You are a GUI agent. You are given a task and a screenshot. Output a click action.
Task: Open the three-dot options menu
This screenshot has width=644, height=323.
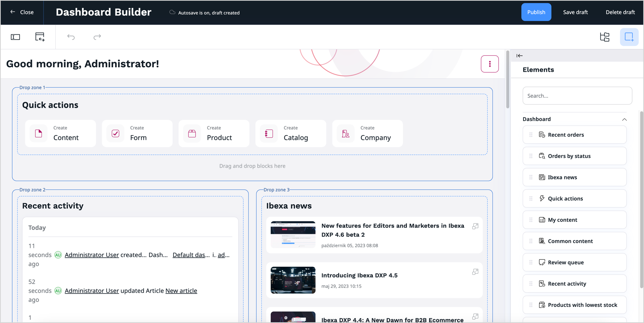(490, 64)
